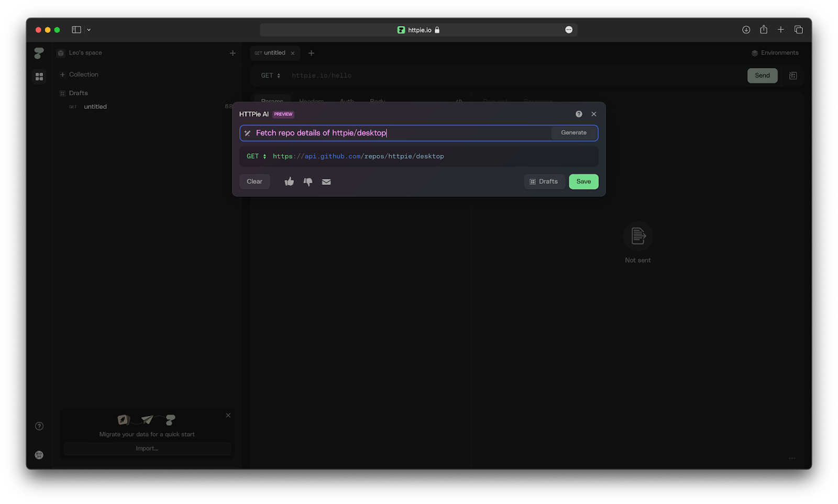
Task: Click the Send button
Action: coord(762,75)
